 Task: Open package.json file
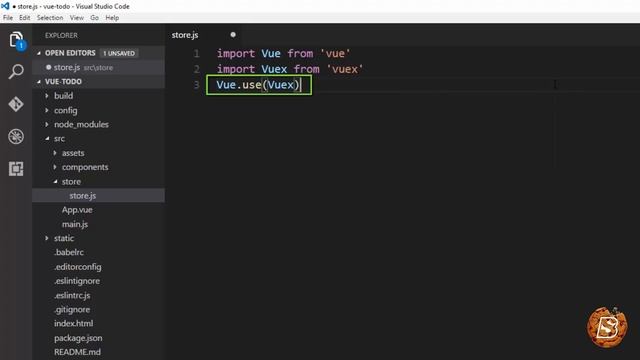[x=78, y=338]
